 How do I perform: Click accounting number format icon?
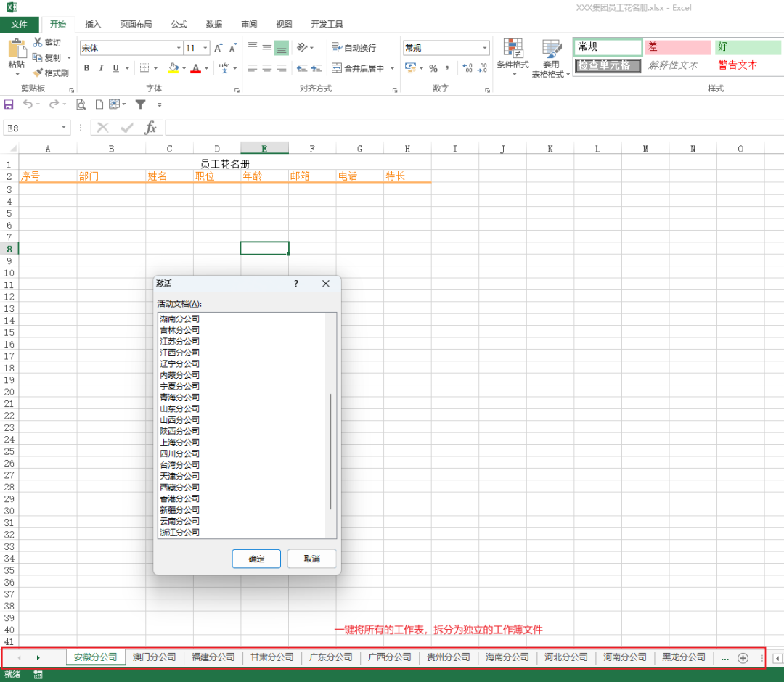[x=410, y=68]
